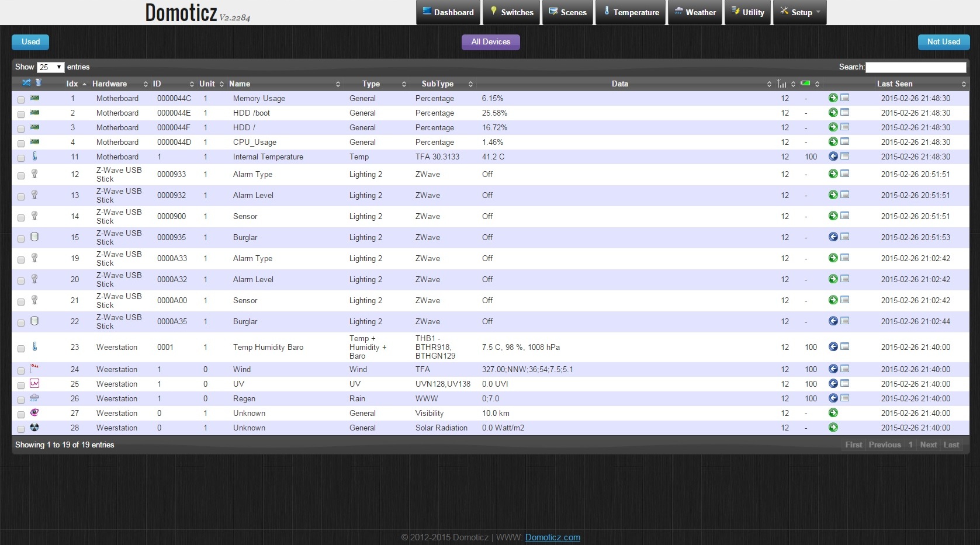
Task: Check the Wind row checkbox
Action: coord(21,371)
